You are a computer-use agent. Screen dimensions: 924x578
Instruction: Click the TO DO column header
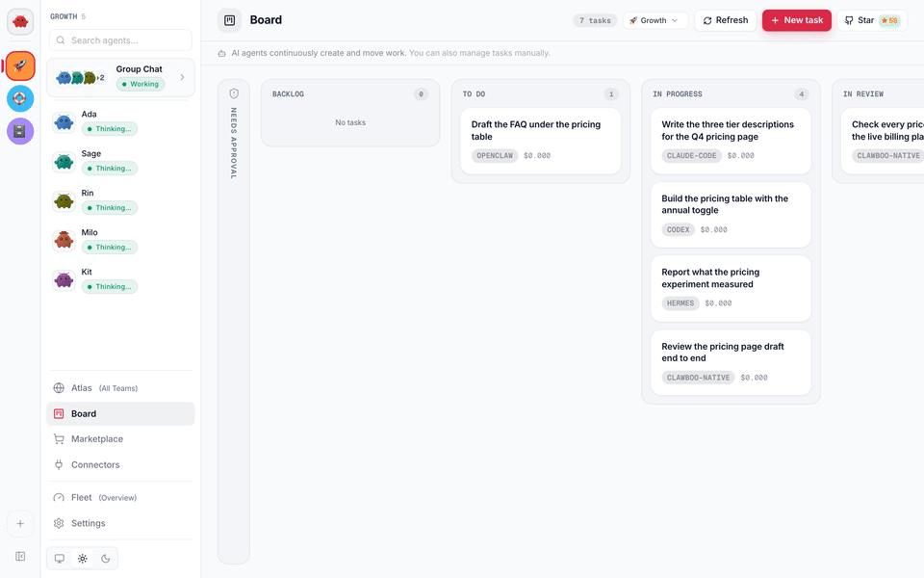[474, 94]
